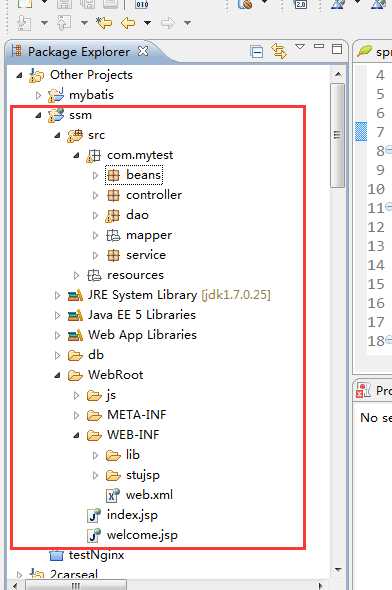Select the testNginx project label
This screenshot has height=590, width=392.
point(96,555)
